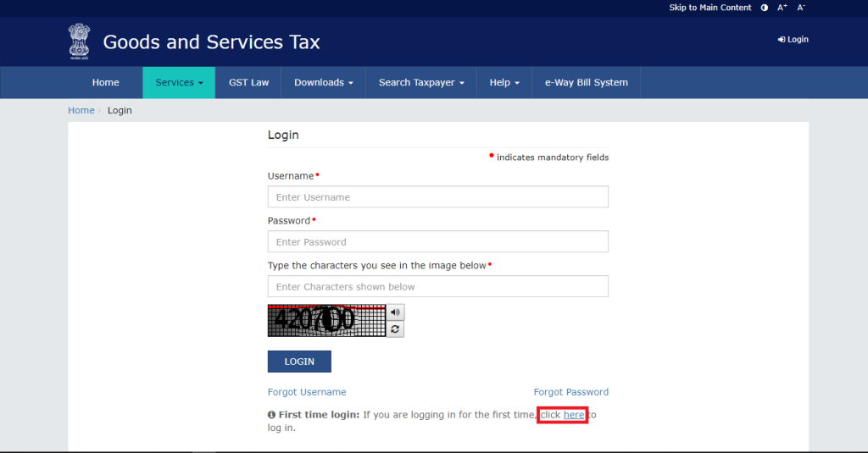Expand the Downloads menu
Screen dimensions: 868x453
(323, 82)
